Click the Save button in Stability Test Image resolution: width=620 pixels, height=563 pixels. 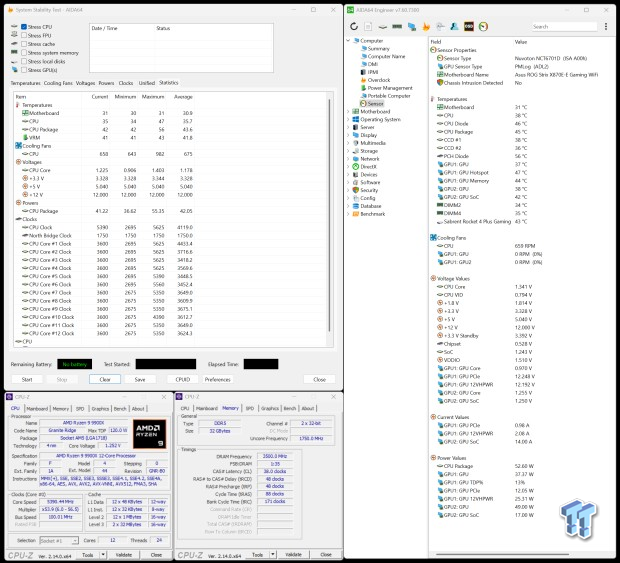click(140, 380)
